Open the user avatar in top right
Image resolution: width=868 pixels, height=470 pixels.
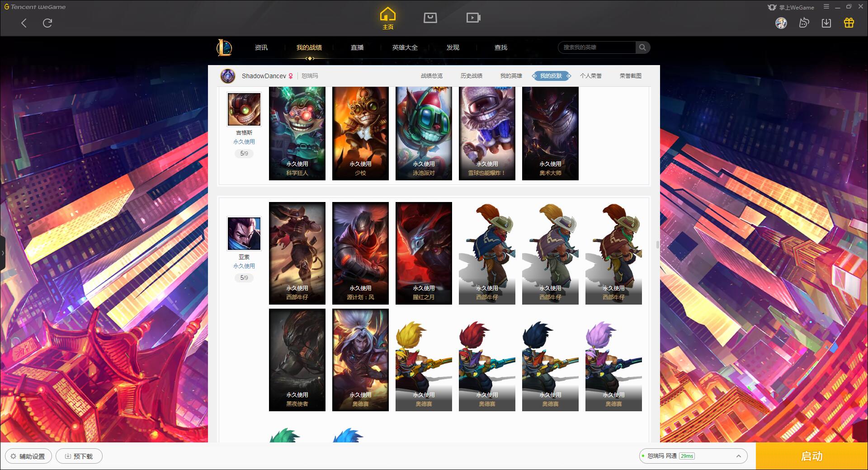click(x=781, y=23)
